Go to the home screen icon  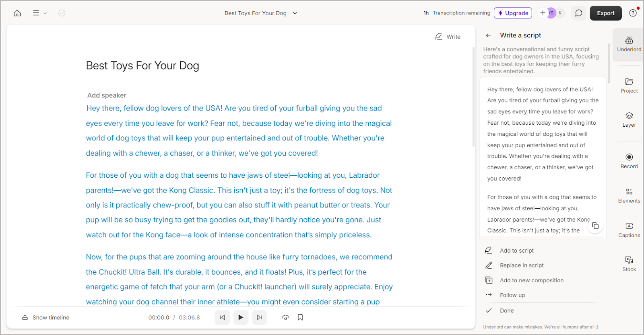(17, 13)
